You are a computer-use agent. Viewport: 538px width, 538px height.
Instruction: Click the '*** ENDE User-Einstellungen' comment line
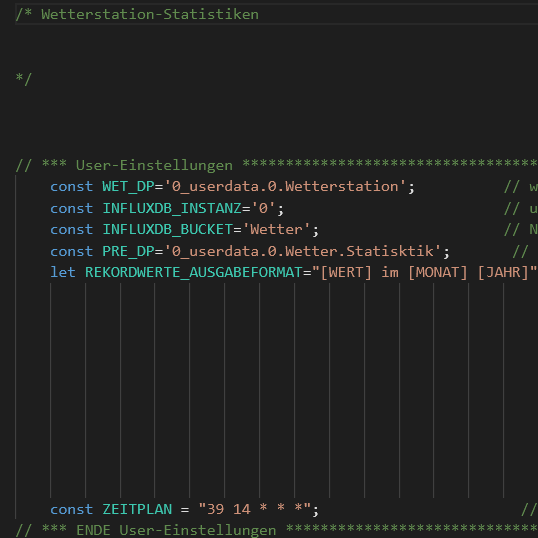pos(277,530)
